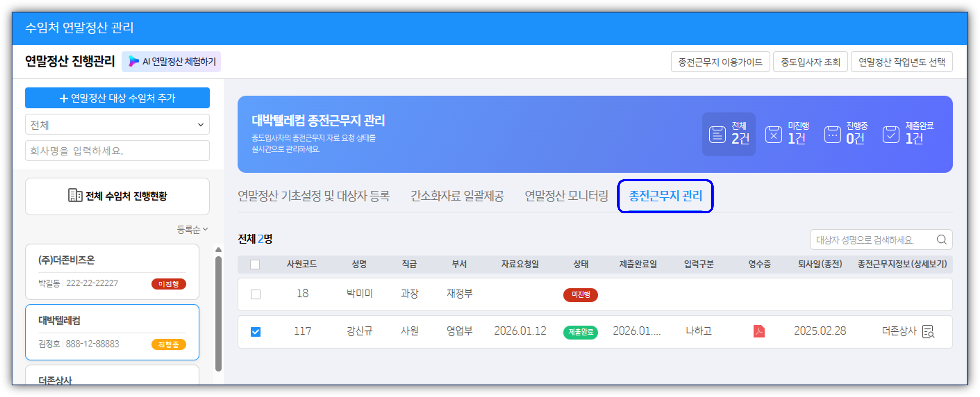Click the search magnifier icon
The image size is (980, 397).
[941, 239]
